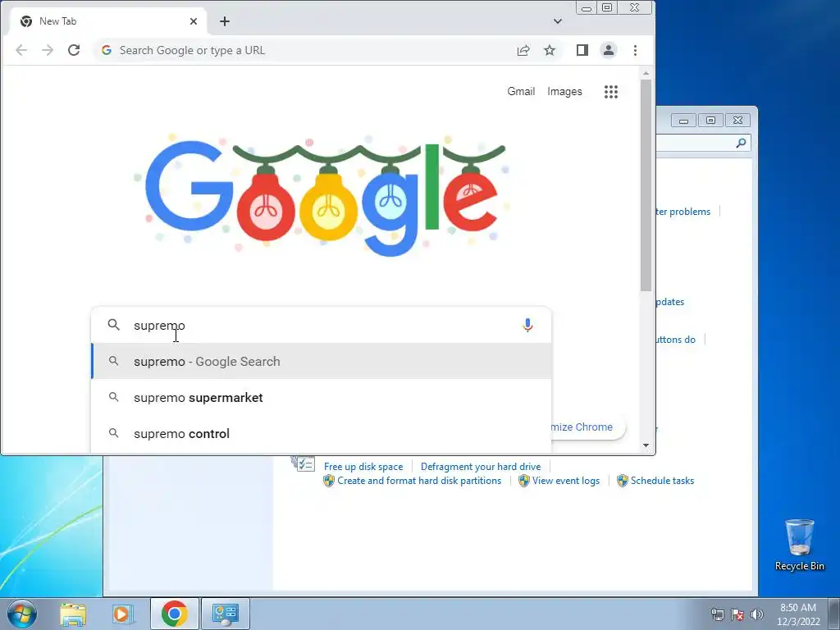Open Chrome side panel icon
The image size is (840, 630).
[x=582, y=50]
